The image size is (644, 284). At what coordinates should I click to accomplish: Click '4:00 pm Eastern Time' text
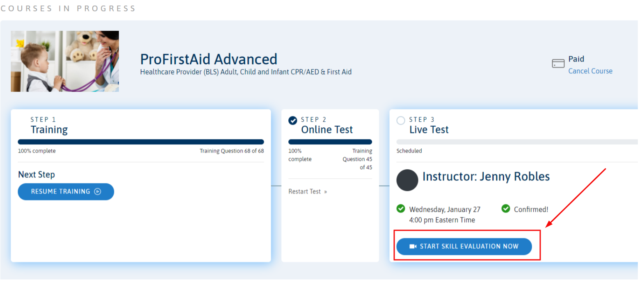(x=442, y=220)
